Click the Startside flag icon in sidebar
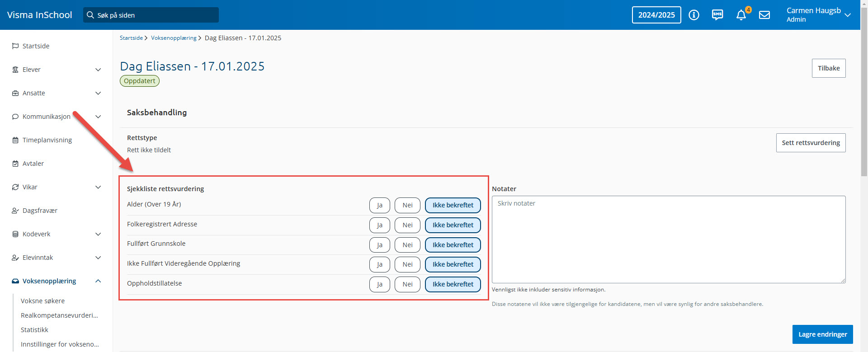Screen dimensions: 868x352 15,46
